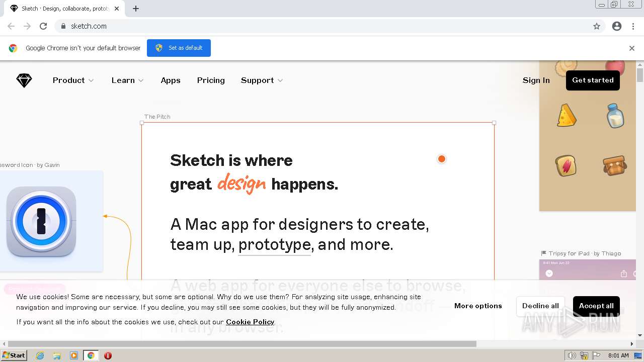The height and width of the screenshot is (362, 644).
Task: Expand the Product dropdown menu
Action: pyautogui.click(x=73, y=80)
